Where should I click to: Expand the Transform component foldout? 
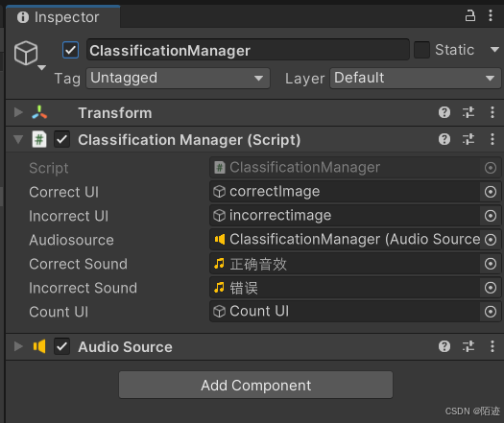(x=18, y=112)
